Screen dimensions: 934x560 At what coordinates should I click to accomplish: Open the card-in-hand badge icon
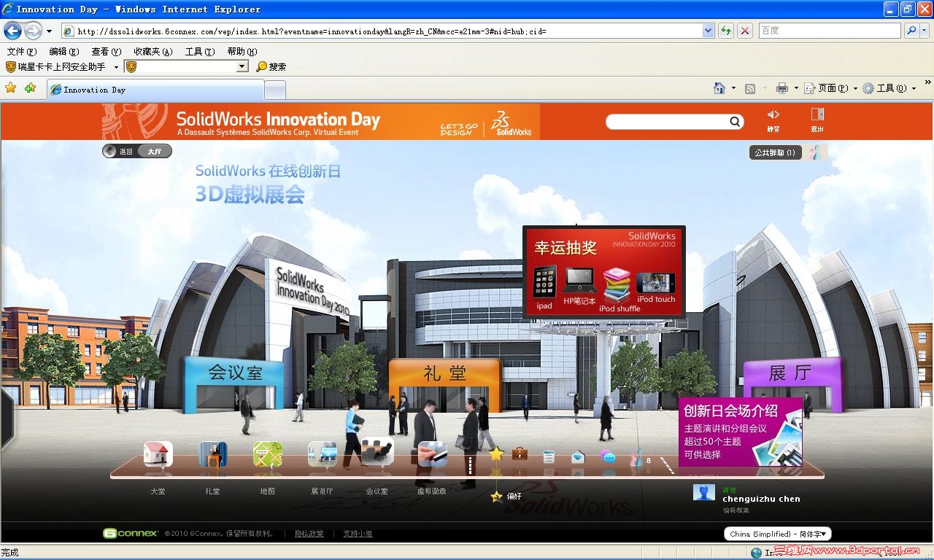click(x=432, y=454)
